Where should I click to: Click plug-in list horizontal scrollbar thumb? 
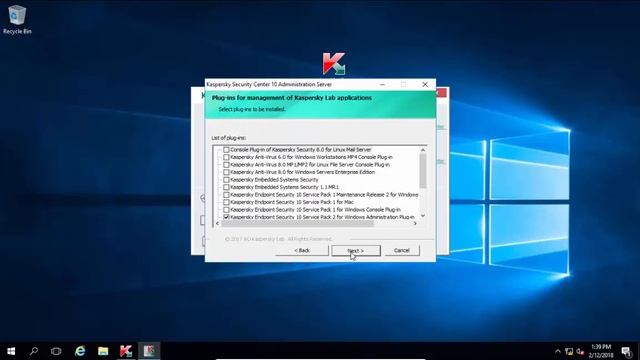click(x=297, y=223)
